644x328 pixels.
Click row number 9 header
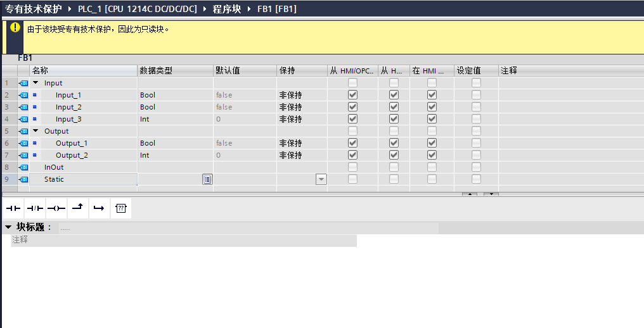pos(9,179)
